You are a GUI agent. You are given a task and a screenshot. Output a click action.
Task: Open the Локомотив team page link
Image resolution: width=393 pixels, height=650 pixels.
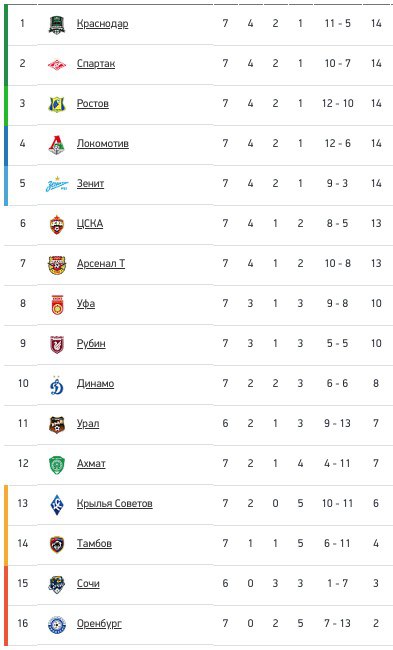pos(103,144)
